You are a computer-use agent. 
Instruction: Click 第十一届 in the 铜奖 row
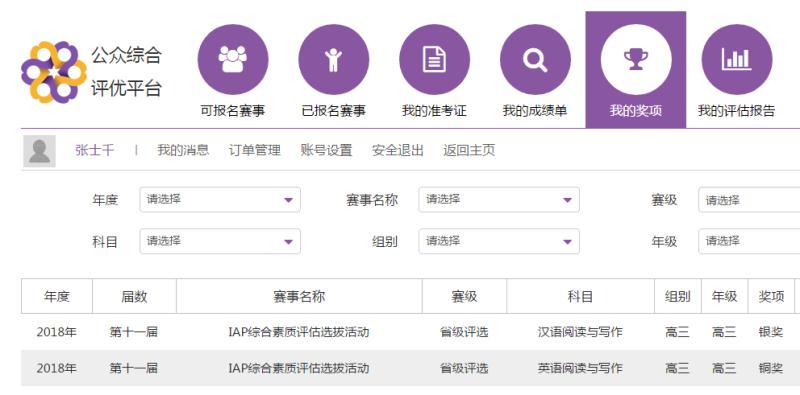pyautogui.click(x=134, y=368)
